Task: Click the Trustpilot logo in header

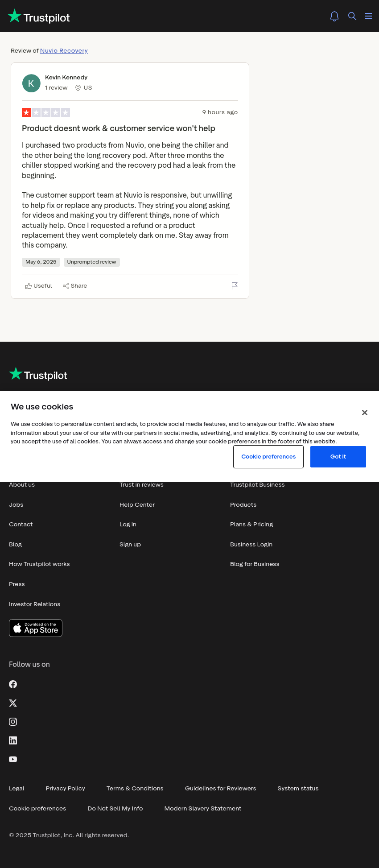Action: tap(39, 17)
